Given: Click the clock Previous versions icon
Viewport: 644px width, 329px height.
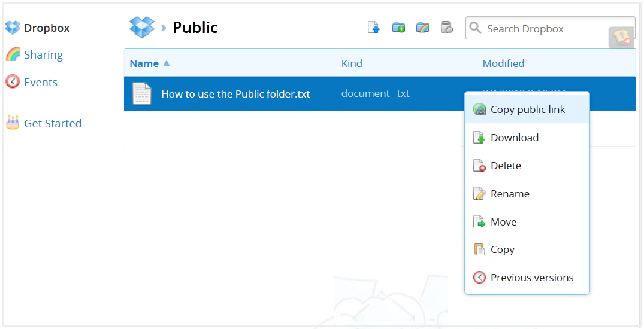Looking at the screenshot, I should (x=479, y=278).
